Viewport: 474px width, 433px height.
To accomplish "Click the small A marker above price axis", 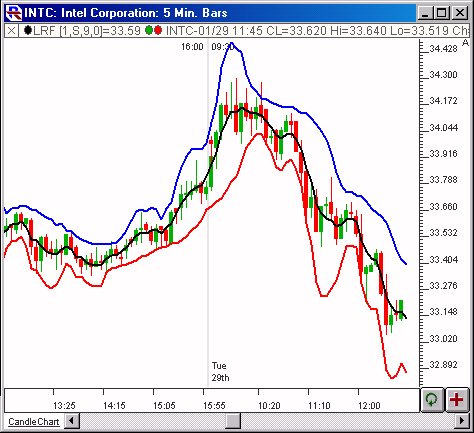I will tap(465, 42).
